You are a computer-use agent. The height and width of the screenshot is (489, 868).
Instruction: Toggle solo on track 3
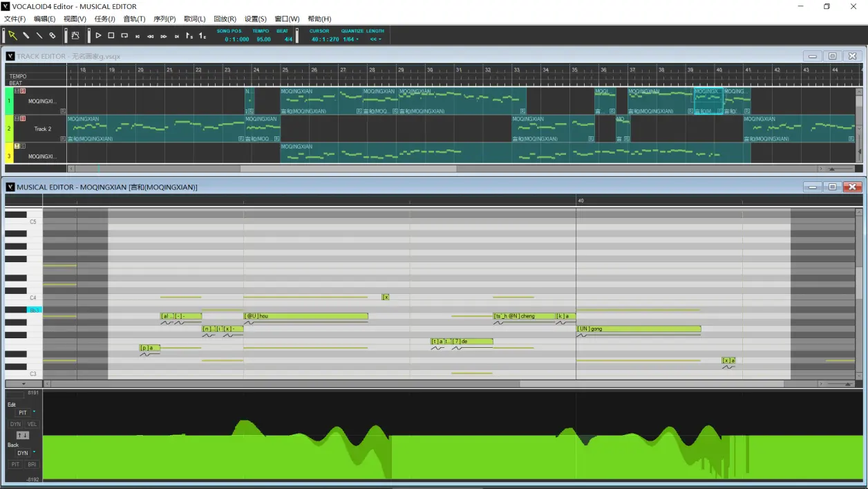tap(23, 146)
